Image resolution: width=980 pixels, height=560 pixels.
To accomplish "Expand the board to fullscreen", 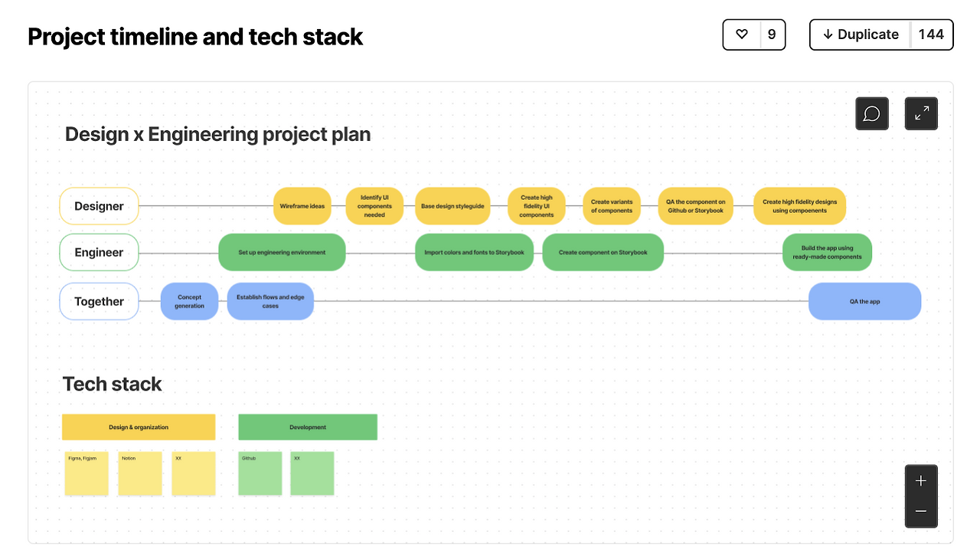I will tap(921, 114).
